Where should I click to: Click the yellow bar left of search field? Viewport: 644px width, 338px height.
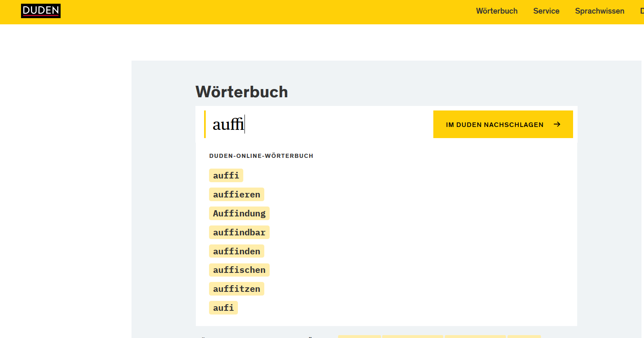[205, 124]
